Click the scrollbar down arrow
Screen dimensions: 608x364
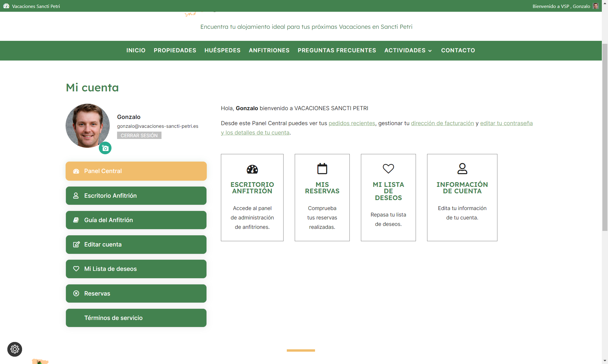pyautogui.click(x=605, y=360)
